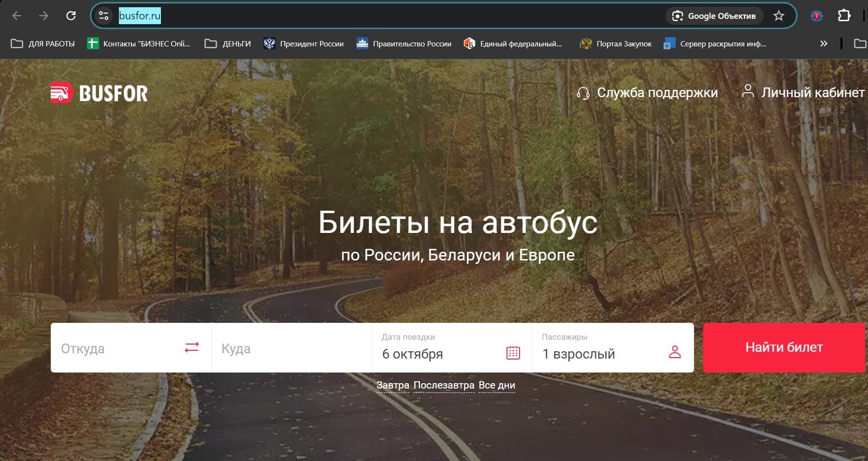Open Правительство России bookmark
The width and height of the screenshot is (868, 461).
click(x=404, y=43)
